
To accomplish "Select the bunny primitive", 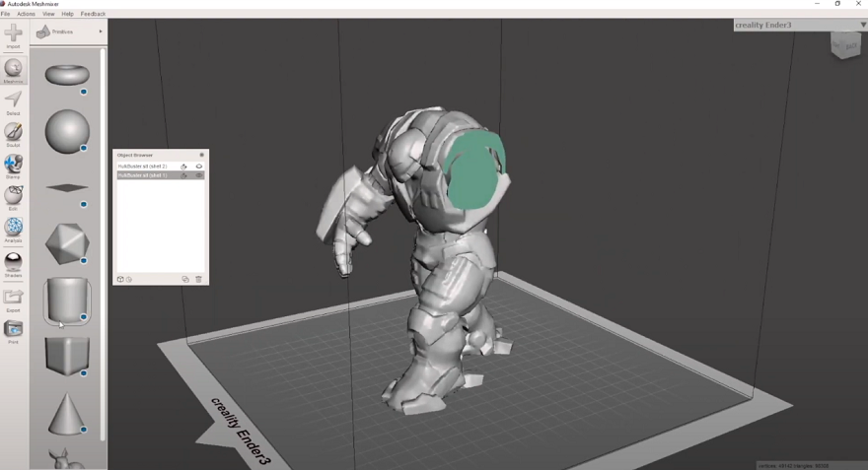I will click(66, 459).
